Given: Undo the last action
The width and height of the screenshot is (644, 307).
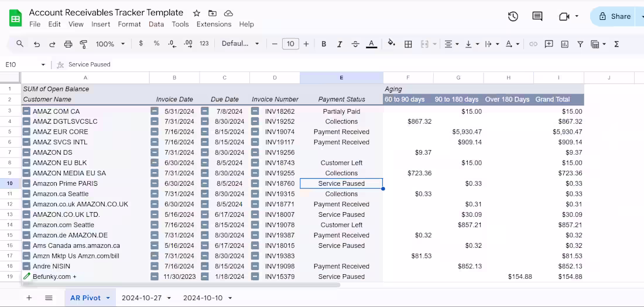Looking at the screenshot, I should point(37,44).
